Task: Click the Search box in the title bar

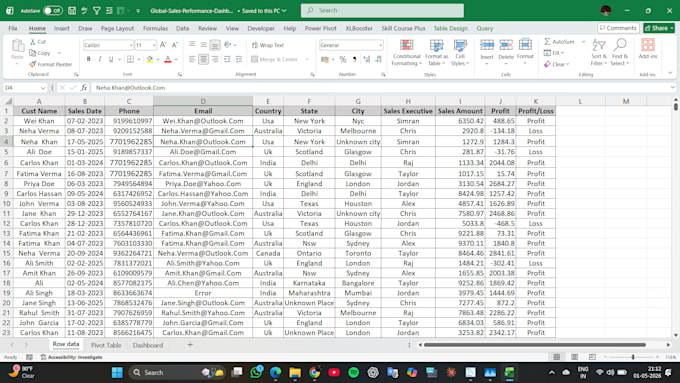Action: 382,10
